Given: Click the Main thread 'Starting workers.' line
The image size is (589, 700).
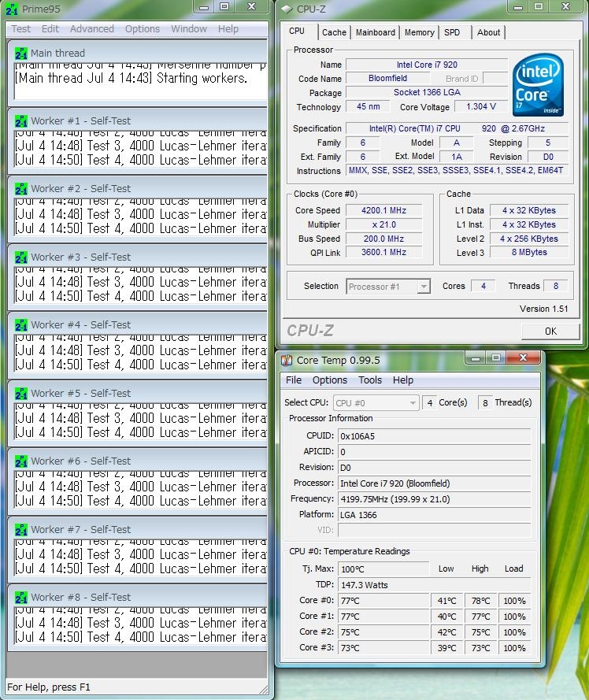Looking at the screenshot, I should 131,78.
